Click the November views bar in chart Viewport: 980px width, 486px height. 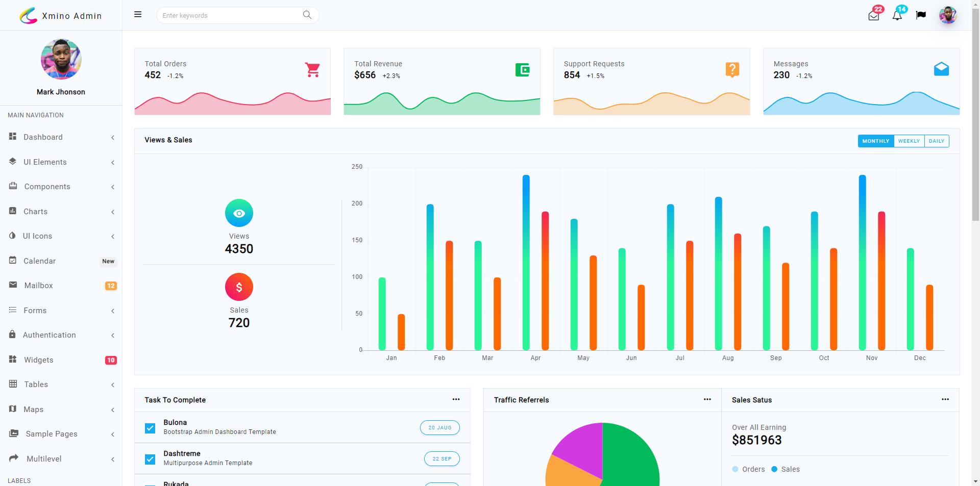tap(863, 263)
